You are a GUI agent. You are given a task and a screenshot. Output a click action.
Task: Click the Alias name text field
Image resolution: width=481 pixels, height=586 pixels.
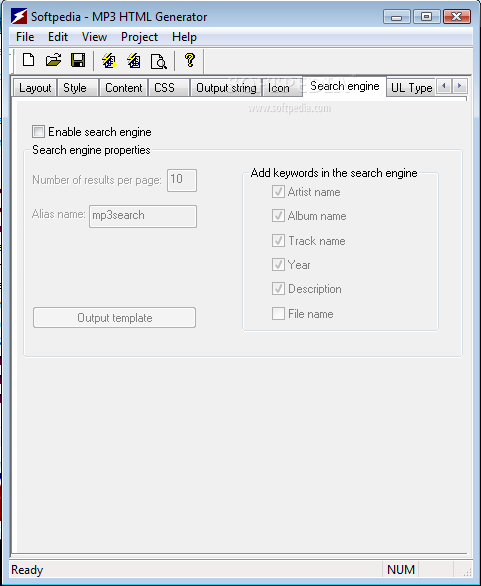[143, 216]
